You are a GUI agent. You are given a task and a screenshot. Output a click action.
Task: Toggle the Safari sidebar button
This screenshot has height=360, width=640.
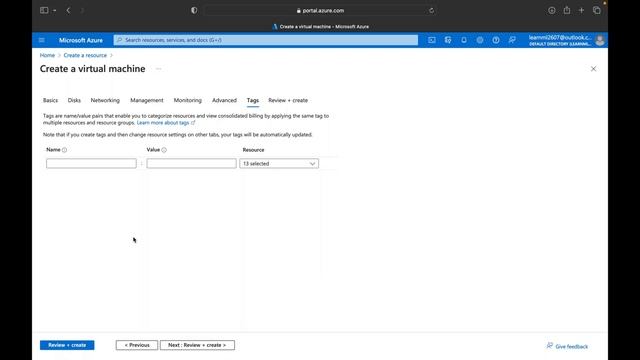[44, 10]
